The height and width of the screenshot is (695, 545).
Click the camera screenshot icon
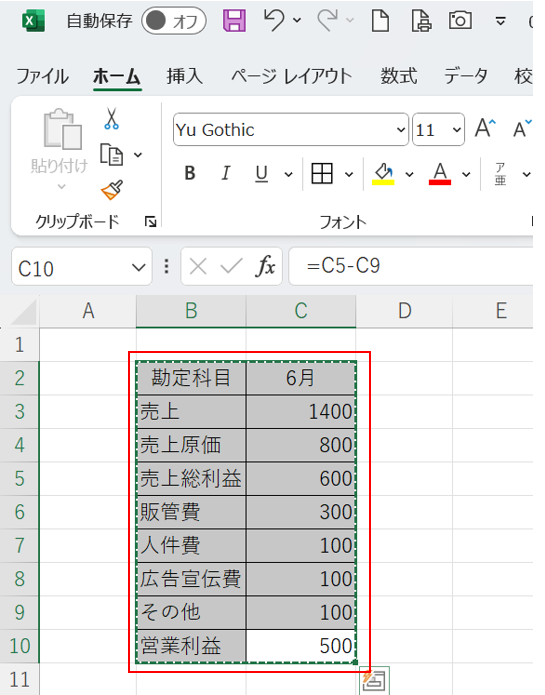[460, 20]
